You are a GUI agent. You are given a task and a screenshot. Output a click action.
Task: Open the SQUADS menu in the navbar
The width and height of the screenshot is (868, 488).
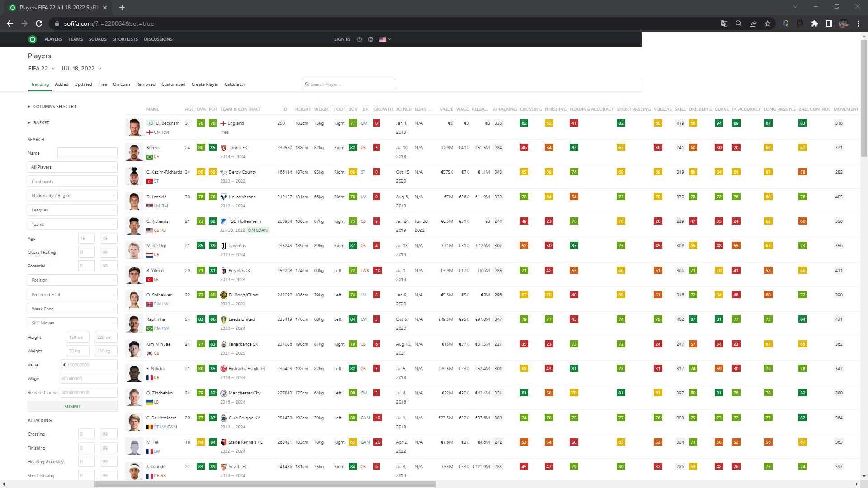click(x=98, y=39)
